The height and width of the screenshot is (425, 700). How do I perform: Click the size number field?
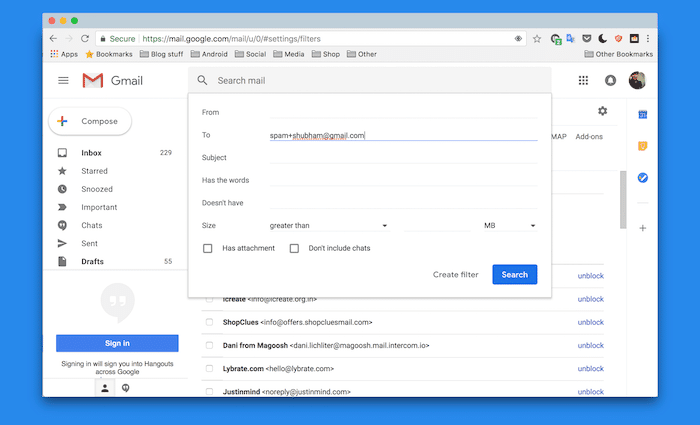click(x=437, y=225)
